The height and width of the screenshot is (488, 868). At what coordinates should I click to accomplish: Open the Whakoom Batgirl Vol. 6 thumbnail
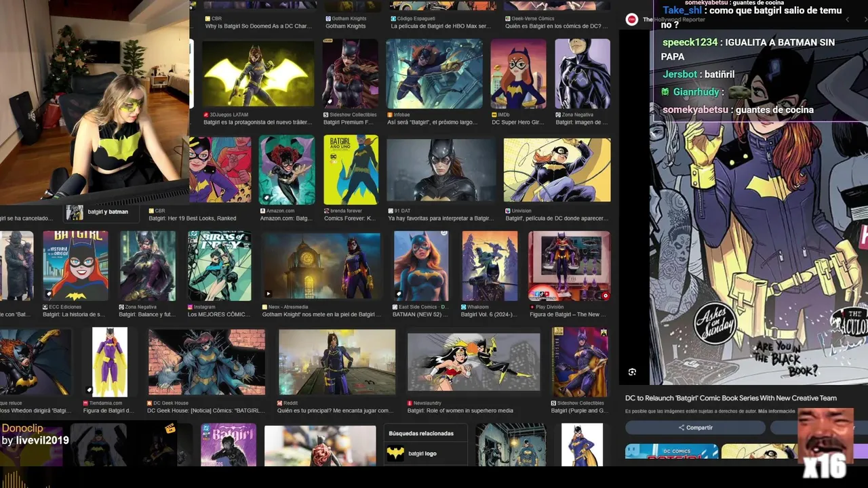click(490, 266)
